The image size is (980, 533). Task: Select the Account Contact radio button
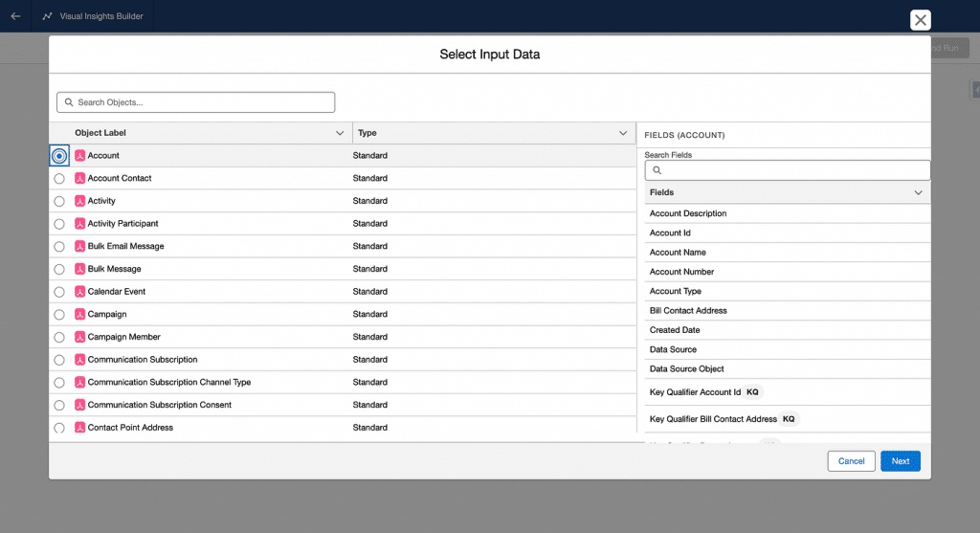tap(59, 179)
